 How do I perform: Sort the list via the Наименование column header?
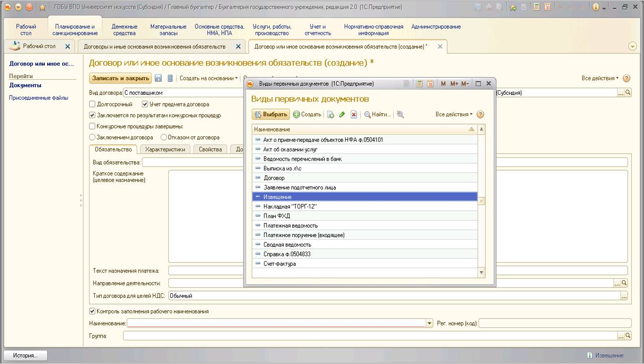pos(365,129)
